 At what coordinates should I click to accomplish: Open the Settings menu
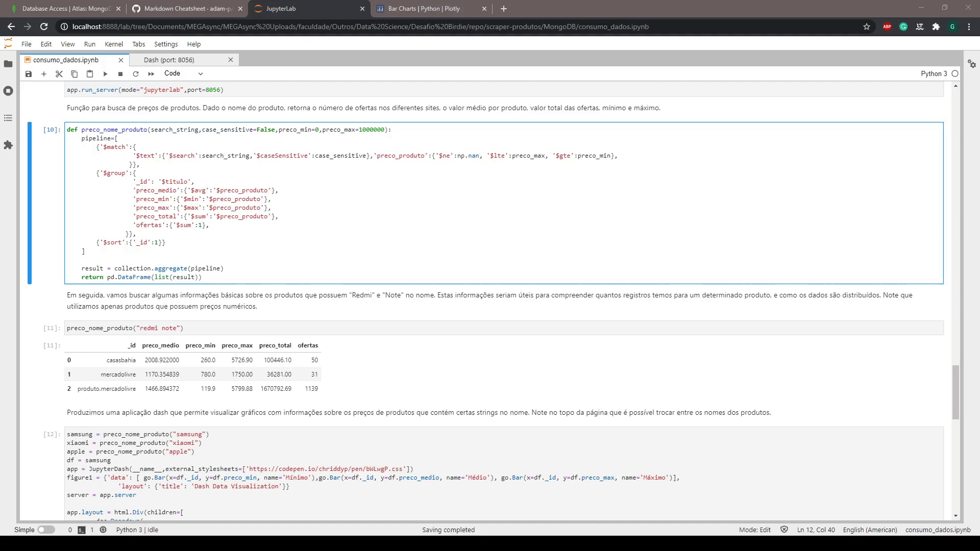(166, 44)
